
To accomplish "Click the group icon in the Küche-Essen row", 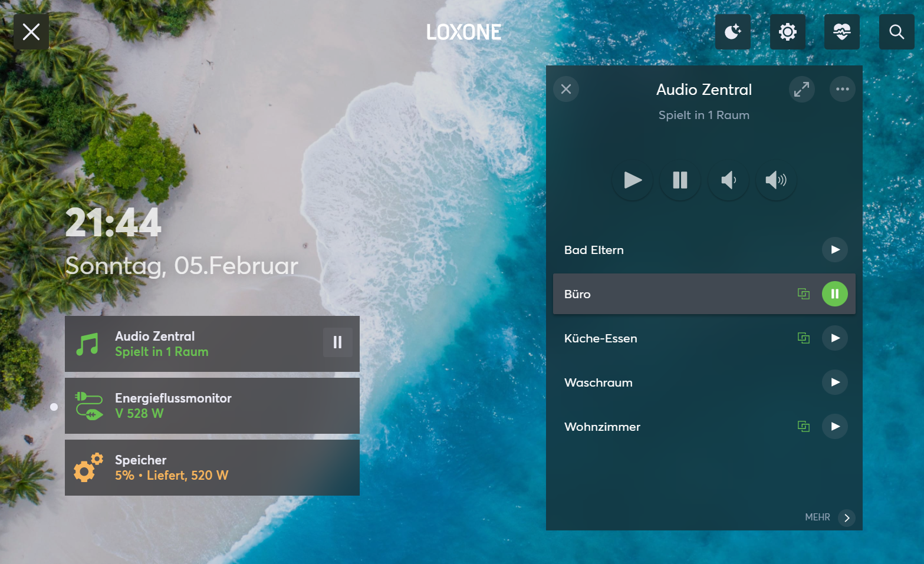I will click(804, 338).
